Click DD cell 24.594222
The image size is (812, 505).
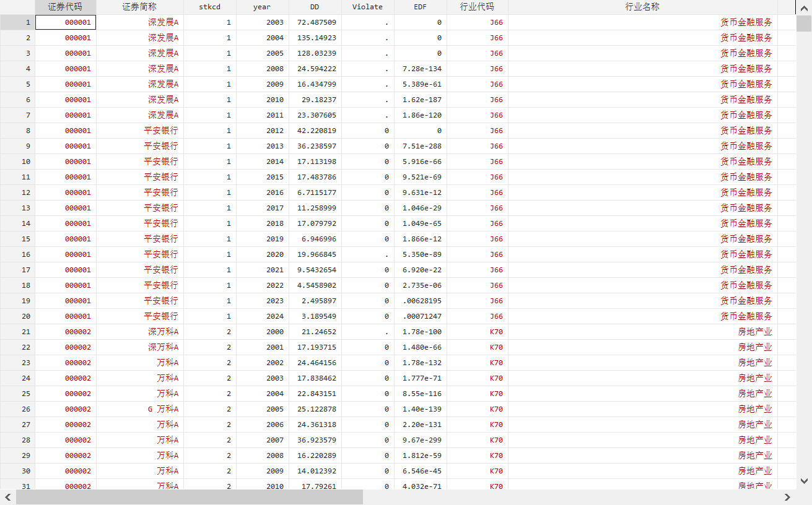tap(317, 69)
